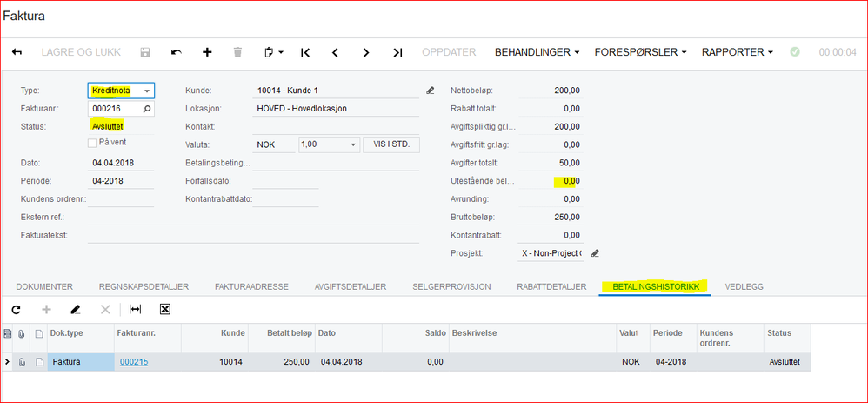Click the Dato field 04.04.2018
This screenshot has width=868, height=403.
click(121, 163)
